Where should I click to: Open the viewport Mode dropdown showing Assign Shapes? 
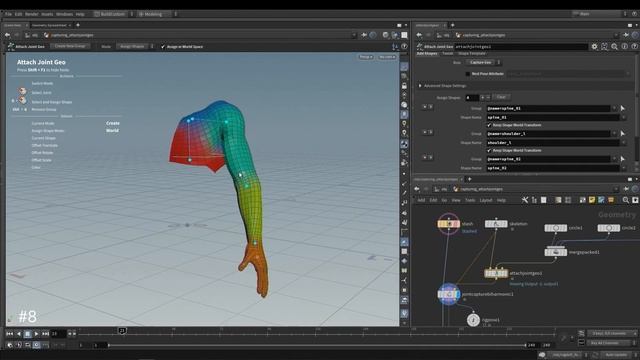pos(135,47)
